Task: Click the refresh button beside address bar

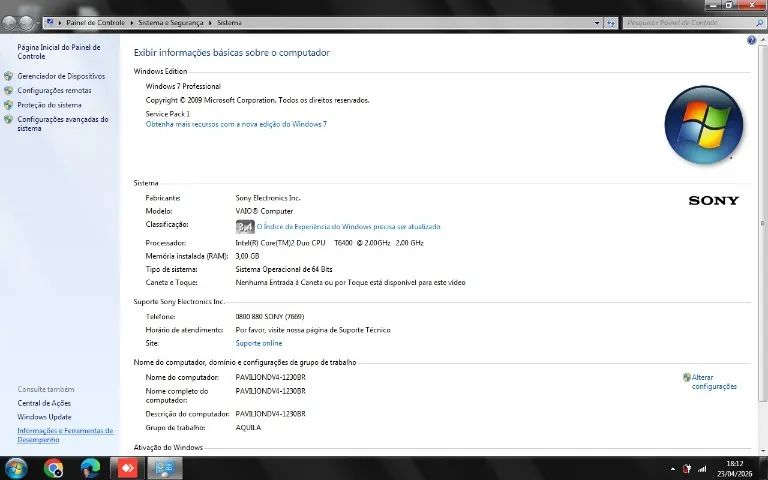Action: [x=610, y=23]
